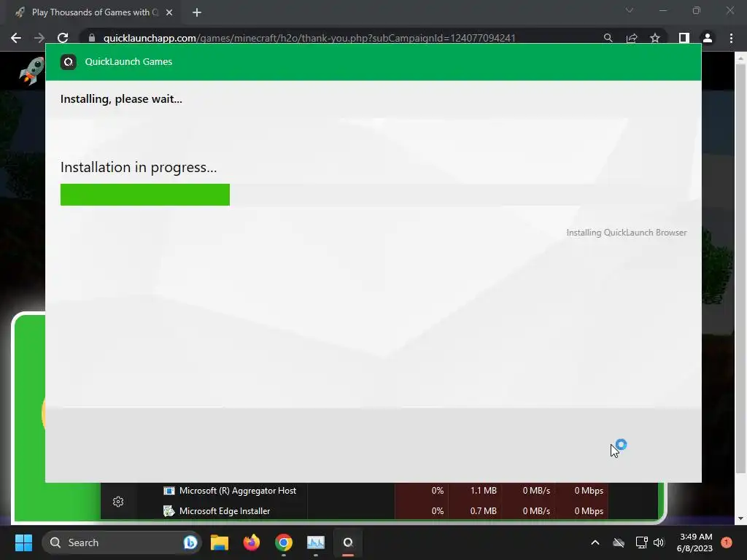Open Firefox from taskbar

[252, 542]
